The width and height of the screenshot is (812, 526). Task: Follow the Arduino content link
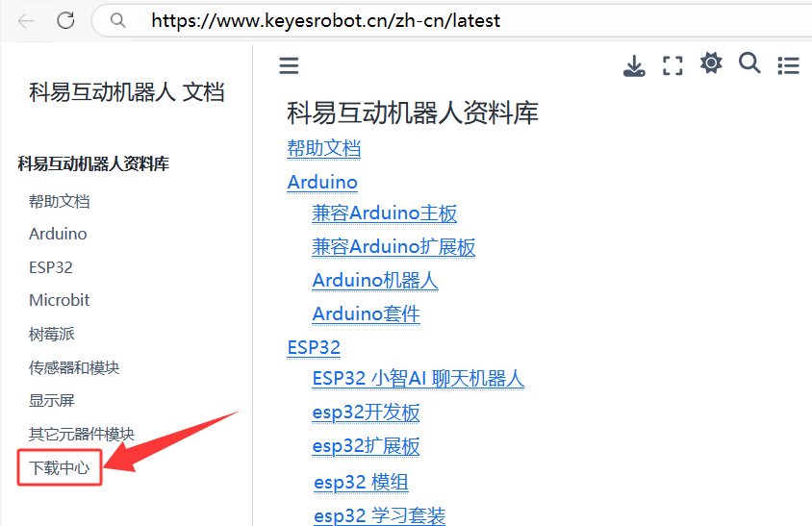click(322, 183)
